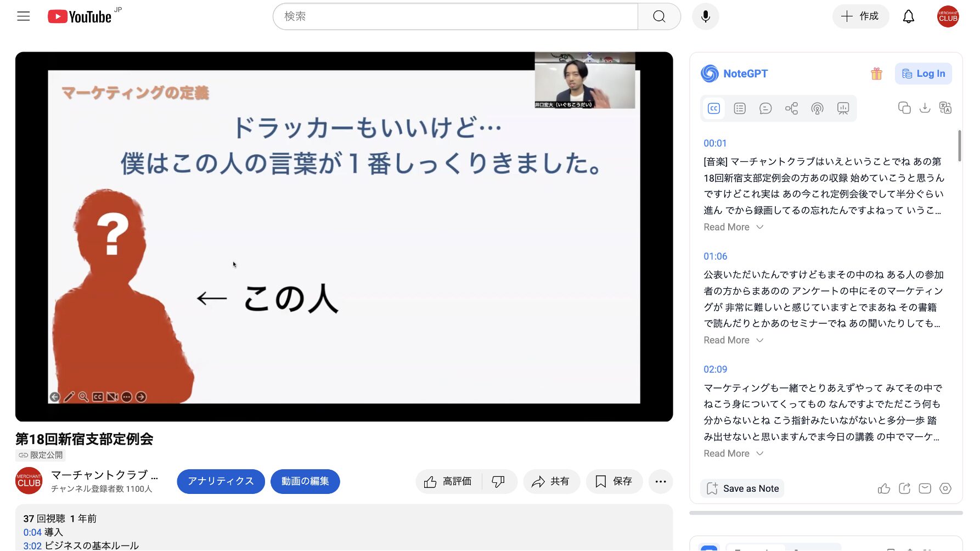Screen dimensions: 980x551
Task: Switch to NoteGPT mind map tab
Action: click(x=791, y=109)
